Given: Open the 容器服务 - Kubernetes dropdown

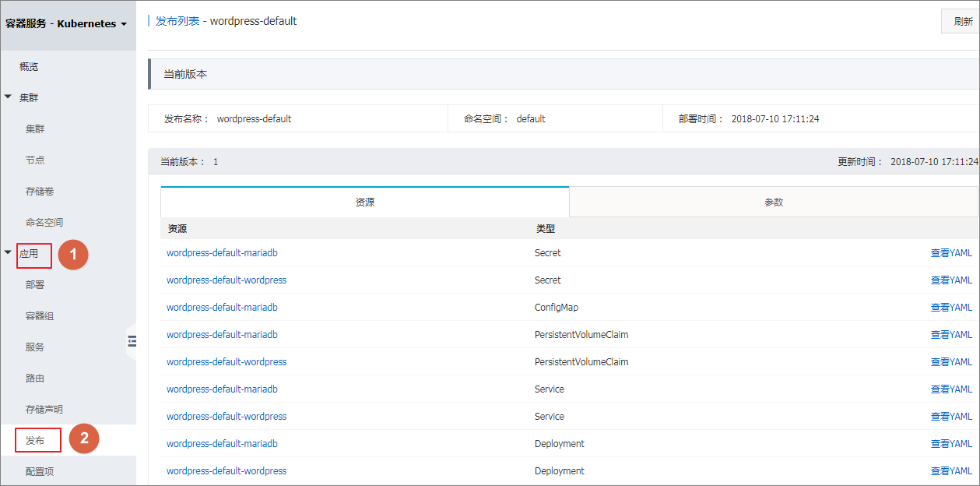Looking at the screenshot, I should (x=66, y=23).
